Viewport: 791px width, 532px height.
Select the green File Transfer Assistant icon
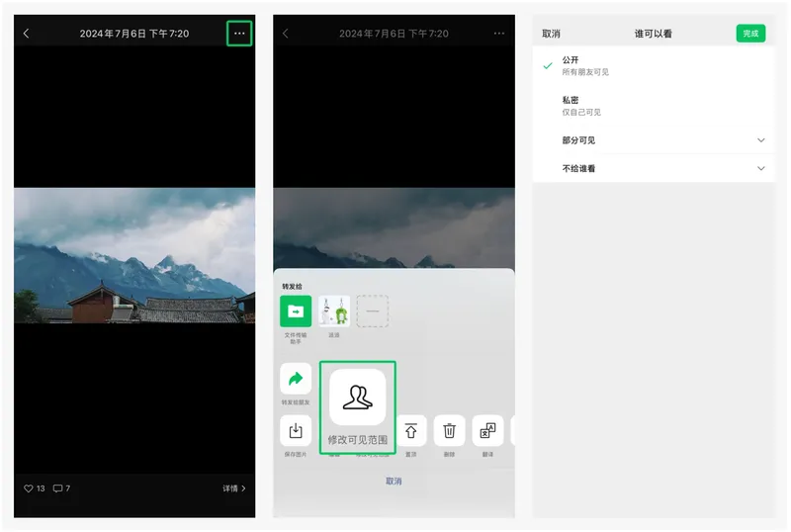tap(296, 311)
